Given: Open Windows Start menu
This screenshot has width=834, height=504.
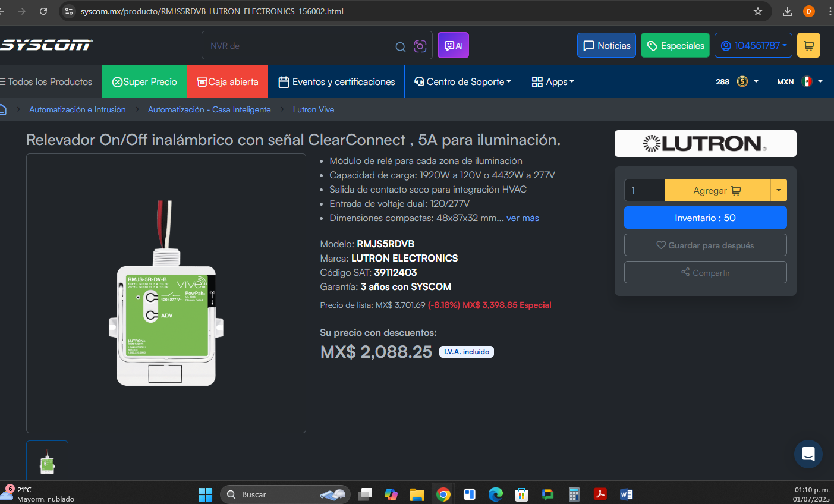Looking at the screenshot, I should [x=205, y=494].
